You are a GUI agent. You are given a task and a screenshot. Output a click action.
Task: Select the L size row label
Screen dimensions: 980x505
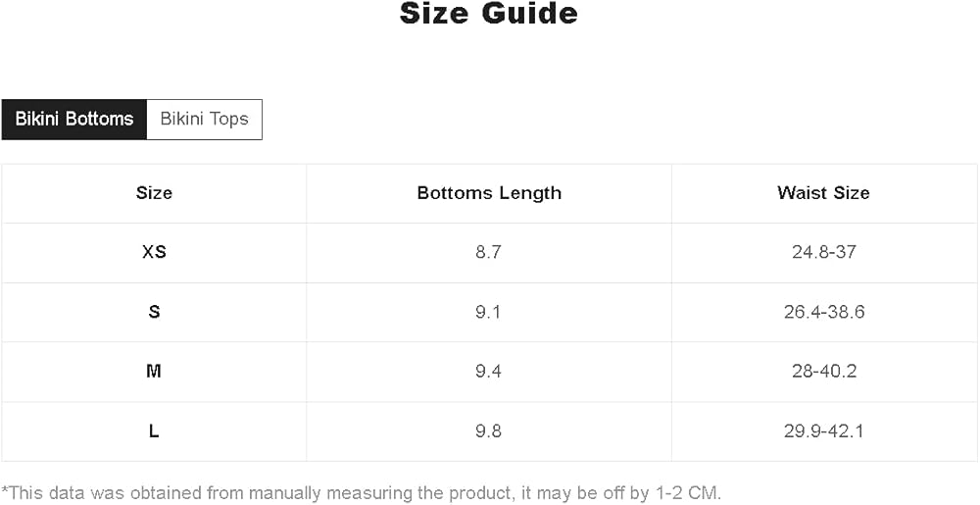[x=154, y=431]
